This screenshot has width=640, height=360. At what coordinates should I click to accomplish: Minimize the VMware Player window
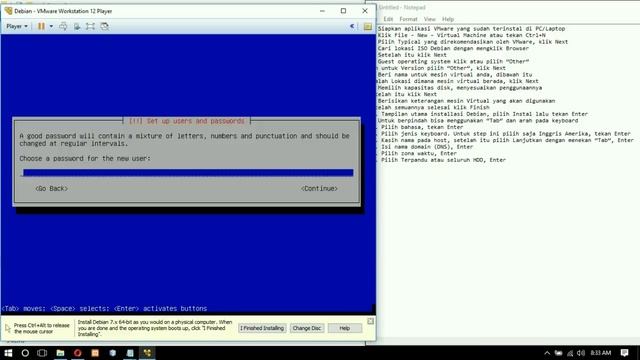[322, 11]
